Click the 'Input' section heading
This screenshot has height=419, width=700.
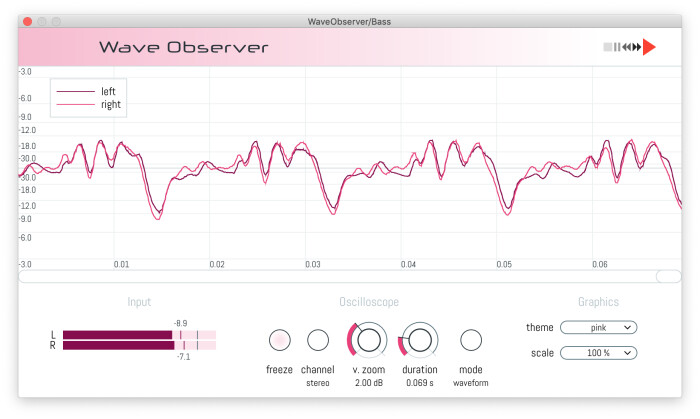(x=139, y=302)
